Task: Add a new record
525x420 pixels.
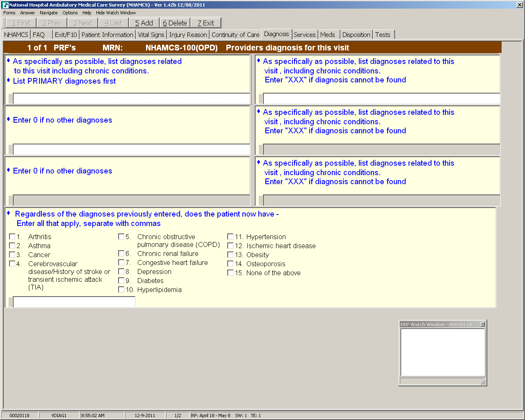Action: [144, 23]
